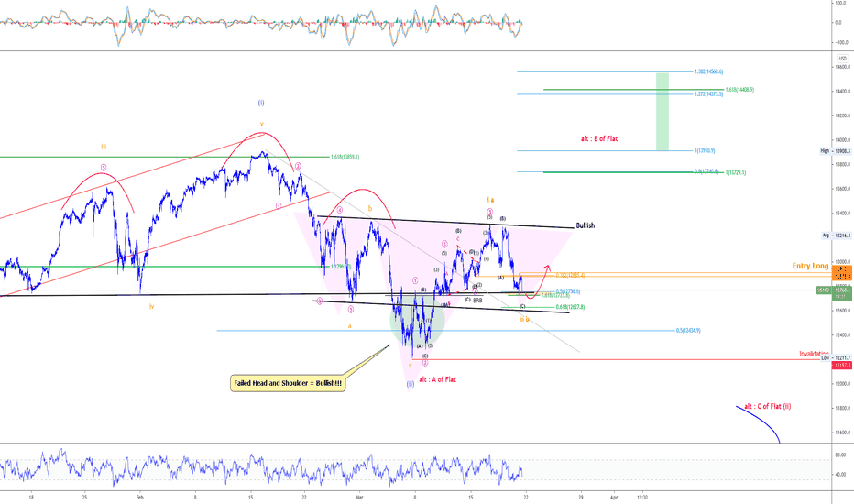Click the High 13908.3 price axis tag
This screenshot has height=504, width=854.
pyautogui.click(x=836, y=151)
